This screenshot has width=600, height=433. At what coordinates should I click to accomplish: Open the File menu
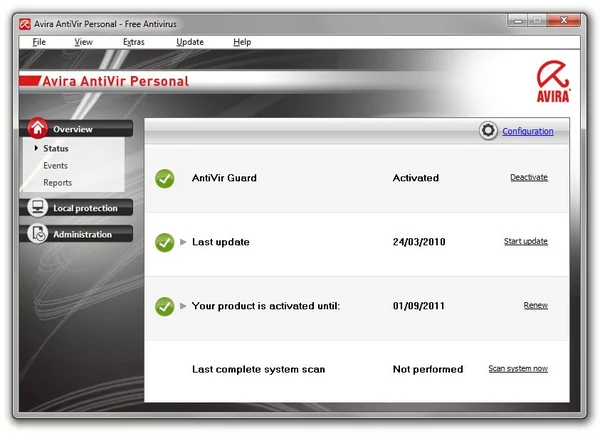tap(39, 42)
